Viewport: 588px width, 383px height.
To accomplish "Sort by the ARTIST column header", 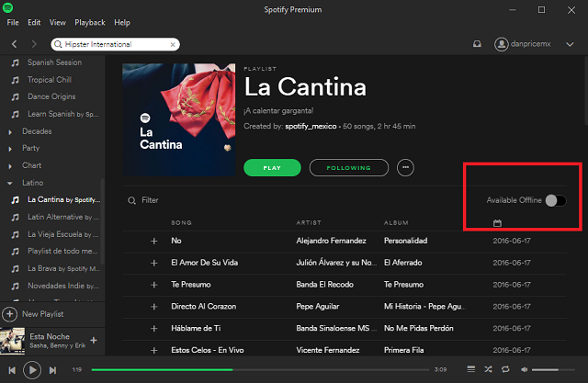I will pyautogui.click(x=309, y=222).
